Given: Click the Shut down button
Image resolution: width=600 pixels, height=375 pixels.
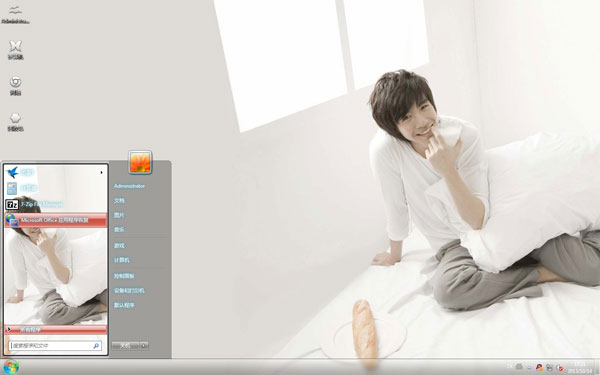Looking at the screenshot, I should coord(126,346).
